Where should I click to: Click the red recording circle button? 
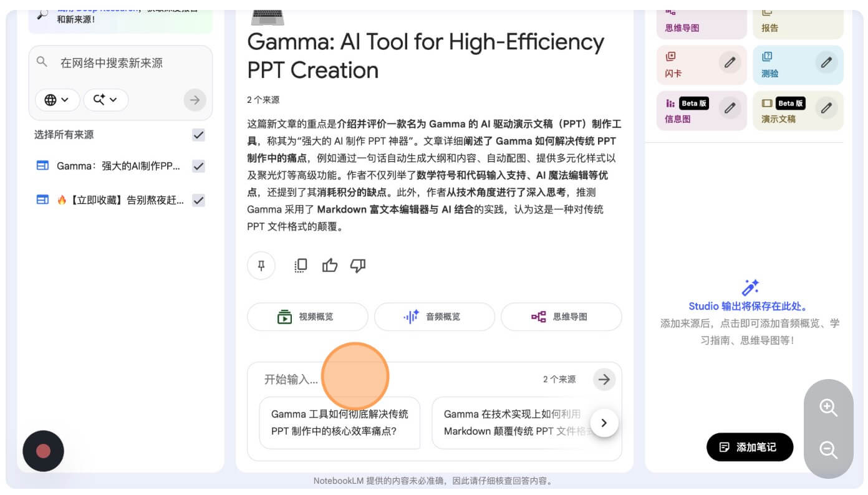coord(43,451)
